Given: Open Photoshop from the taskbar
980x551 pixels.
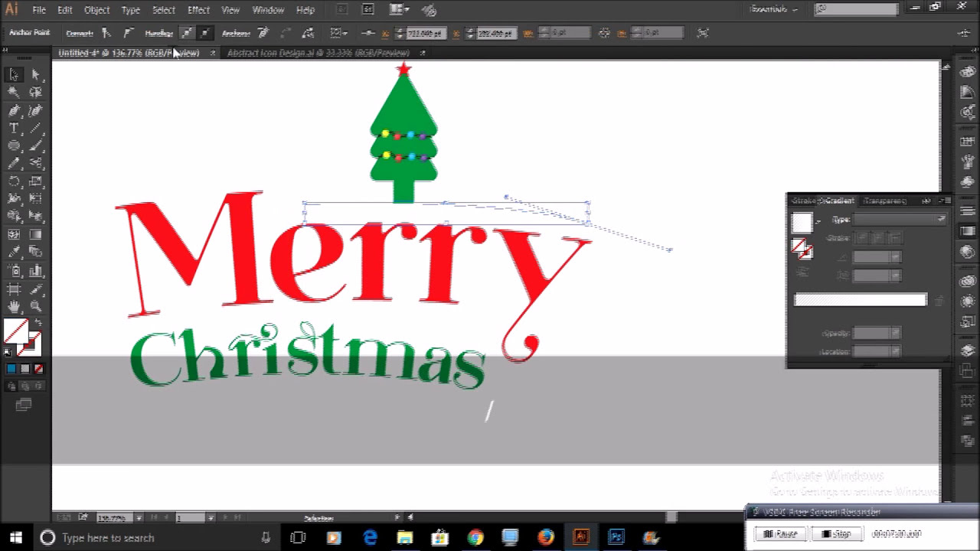Looking at the screenshot, I should tap(616, 538).
